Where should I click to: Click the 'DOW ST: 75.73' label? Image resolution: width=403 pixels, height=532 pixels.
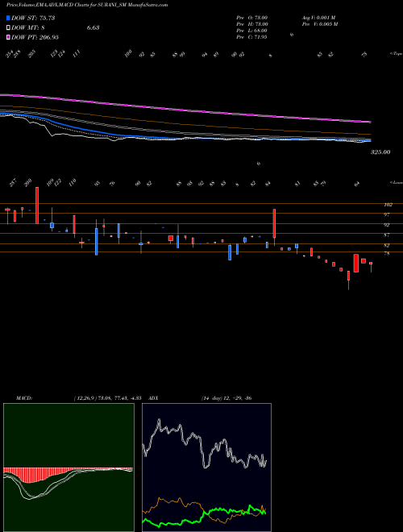[33, 18]
